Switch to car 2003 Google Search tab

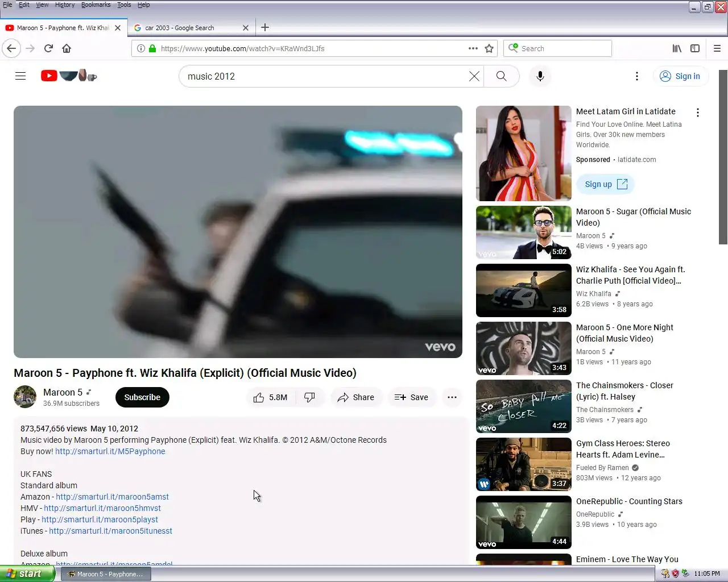tap(191, 27)
